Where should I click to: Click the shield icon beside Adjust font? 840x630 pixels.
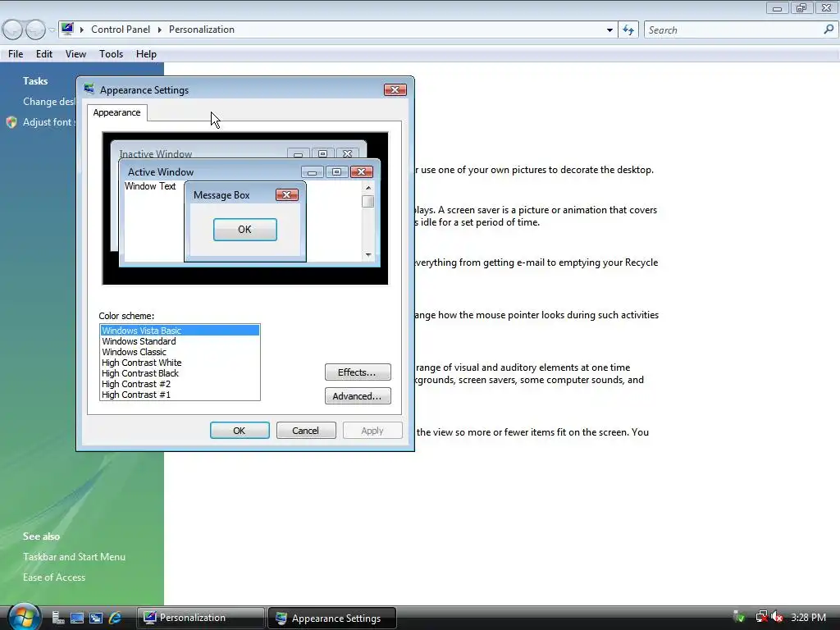coord(11,122)
